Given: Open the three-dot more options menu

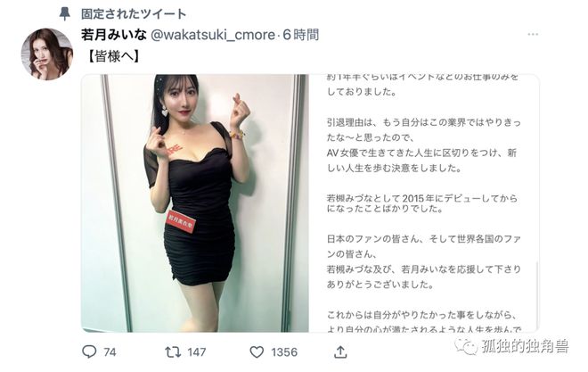Looking at the screenshot, I should [x=533, y=34].
